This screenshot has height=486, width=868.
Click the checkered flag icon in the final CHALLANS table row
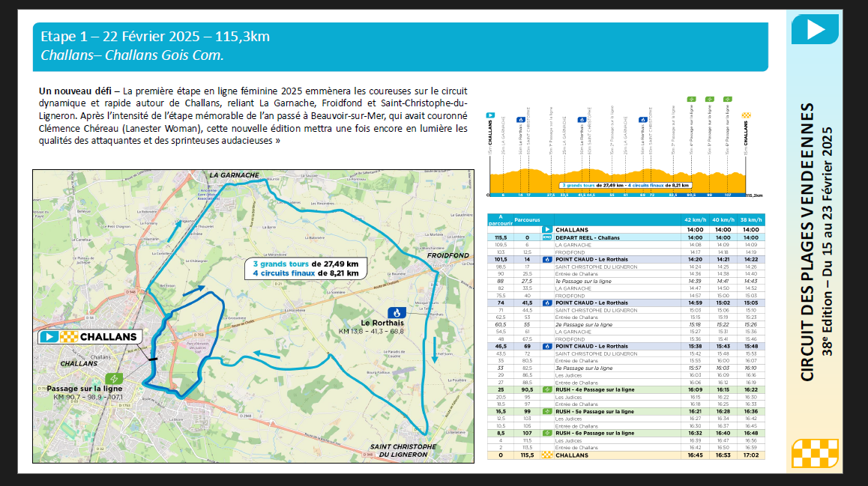(547, 455)
